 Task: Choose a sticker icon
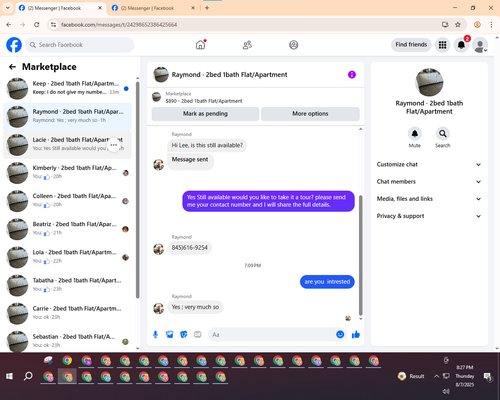[184, 334]
